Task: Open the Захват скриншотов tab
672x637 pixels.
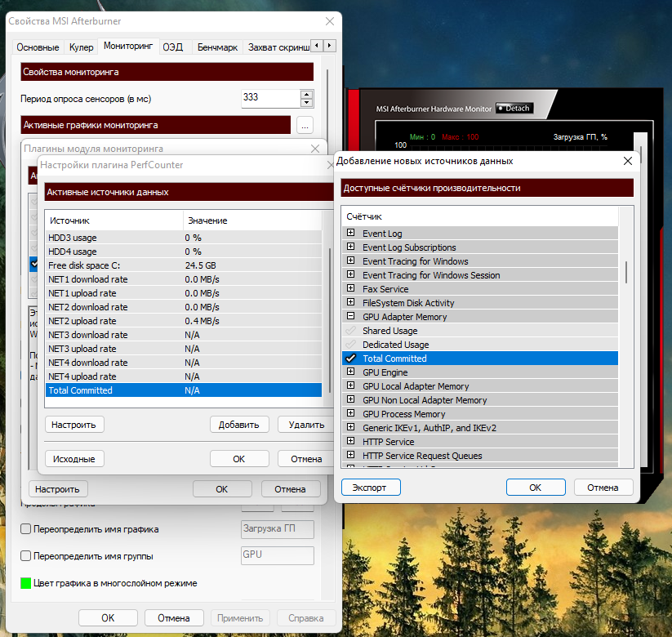Action: pos(278,47)
